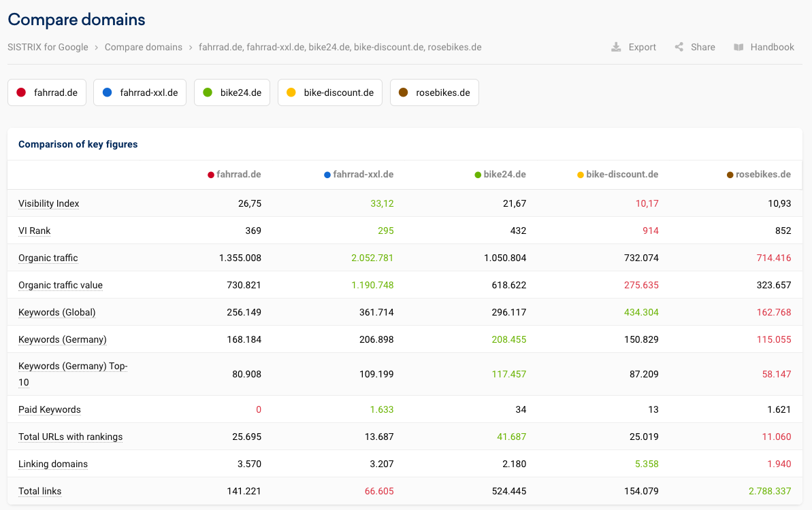The image size is (812, 510).
Task: Click the Keywords (Global) row label
Action: (57, 312)
